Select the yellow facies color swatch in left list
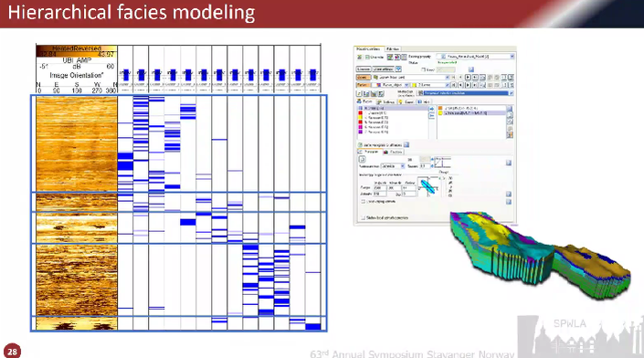 pos(360,118)
